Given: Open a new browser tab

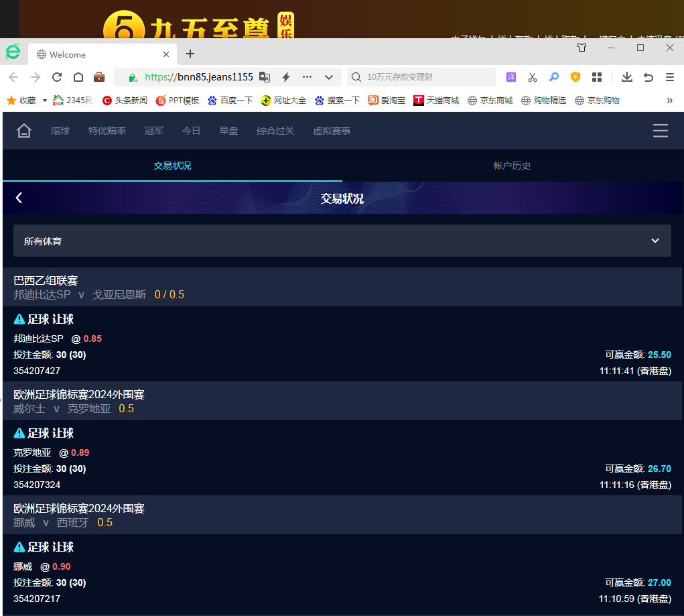Looking at the screenshot, I should (x=190, y=54).
